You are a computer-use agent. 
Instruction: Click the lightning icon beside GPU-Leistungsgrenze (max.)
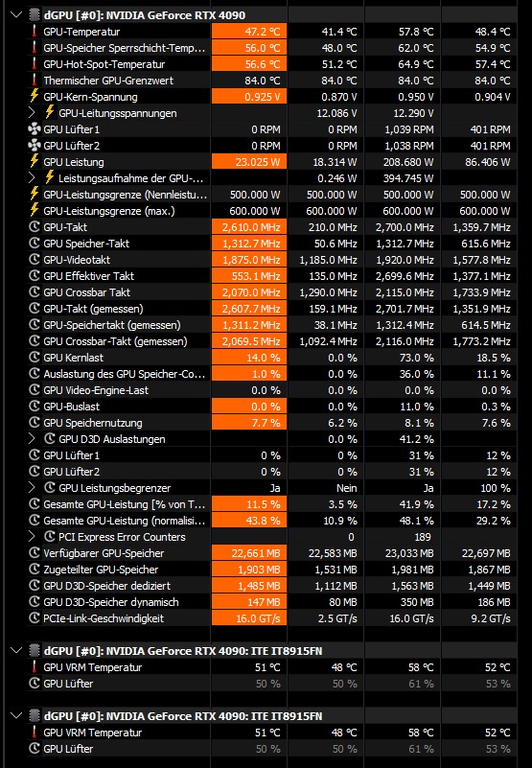tap(35, 211)
